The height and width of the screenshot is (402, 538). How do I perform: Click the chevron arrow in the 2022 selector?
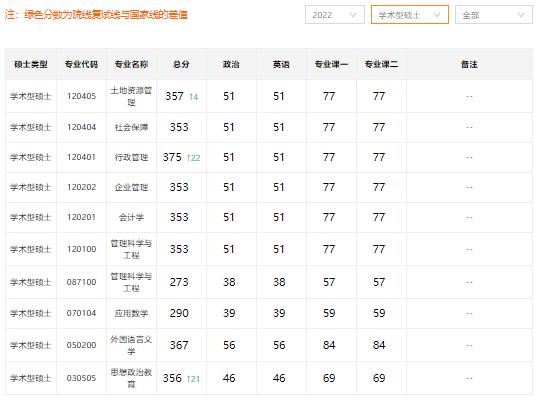tap(353, 15)
